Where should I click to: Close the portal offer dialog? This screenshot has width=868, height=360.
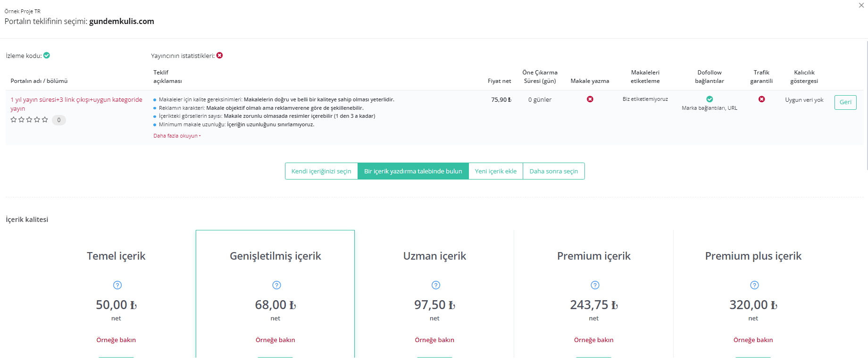861,6
